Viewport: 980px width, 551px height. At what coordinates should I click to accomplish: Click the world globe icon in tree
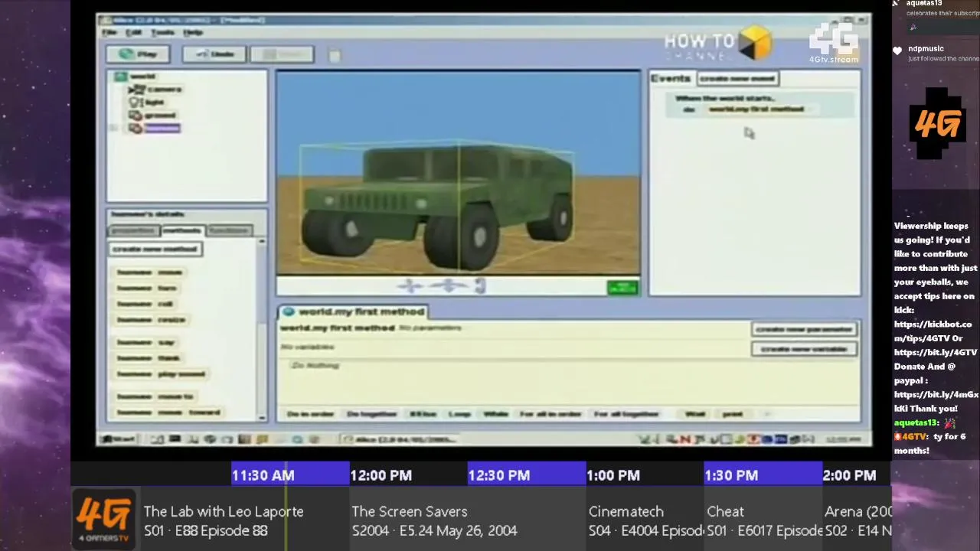tap(121, 77)
